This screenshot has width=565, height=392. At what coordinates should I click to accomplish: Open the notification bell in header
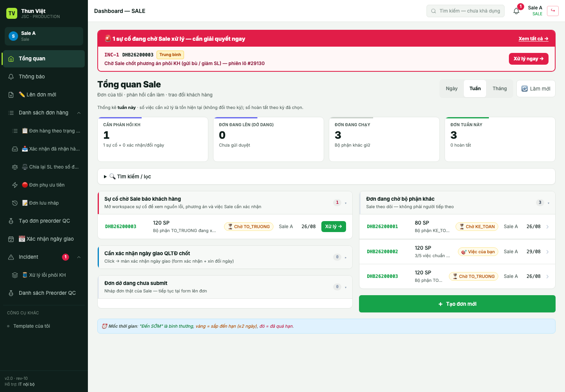516,11
